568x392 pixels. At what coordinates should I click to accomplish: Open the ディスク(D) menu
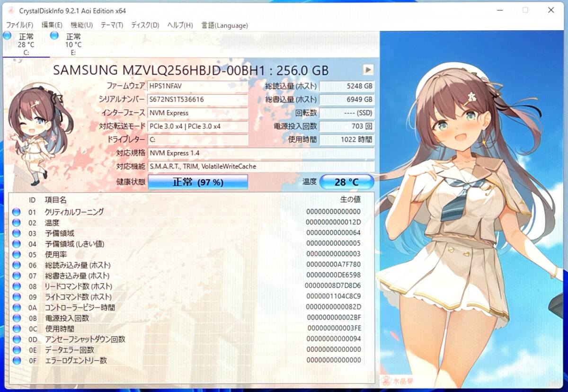145,25
